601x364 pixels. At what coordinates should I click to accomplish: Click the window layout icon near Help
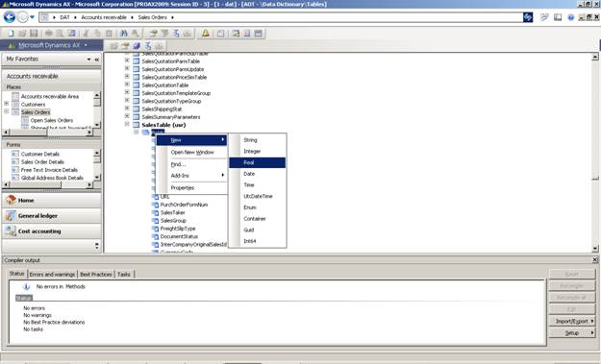(x=558, y=17)
